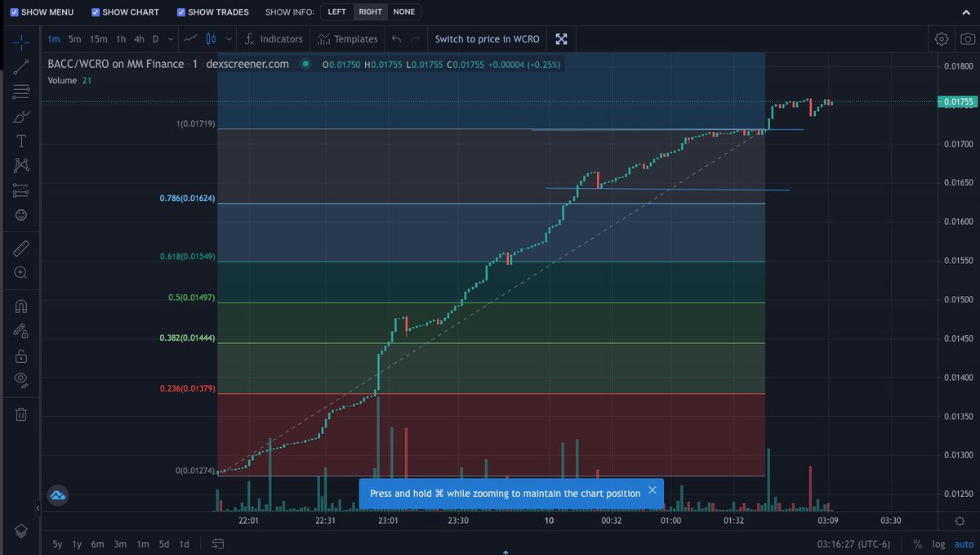Select the zoom in tool
980x555 pixels.
click(21, 273)
